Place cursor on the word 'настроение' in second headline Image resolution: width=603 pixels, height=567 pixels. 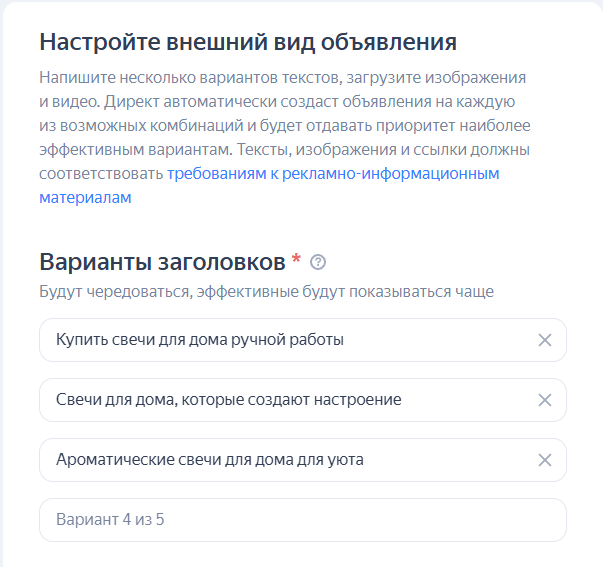pos(362,400)
